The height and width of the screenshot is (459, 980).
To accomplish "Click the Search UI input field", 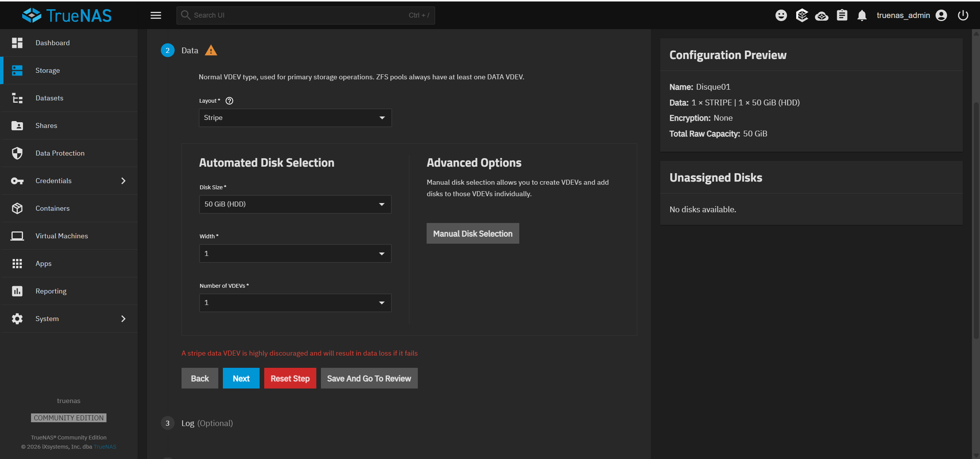I will pyautogui.click(x=306, y=15).
